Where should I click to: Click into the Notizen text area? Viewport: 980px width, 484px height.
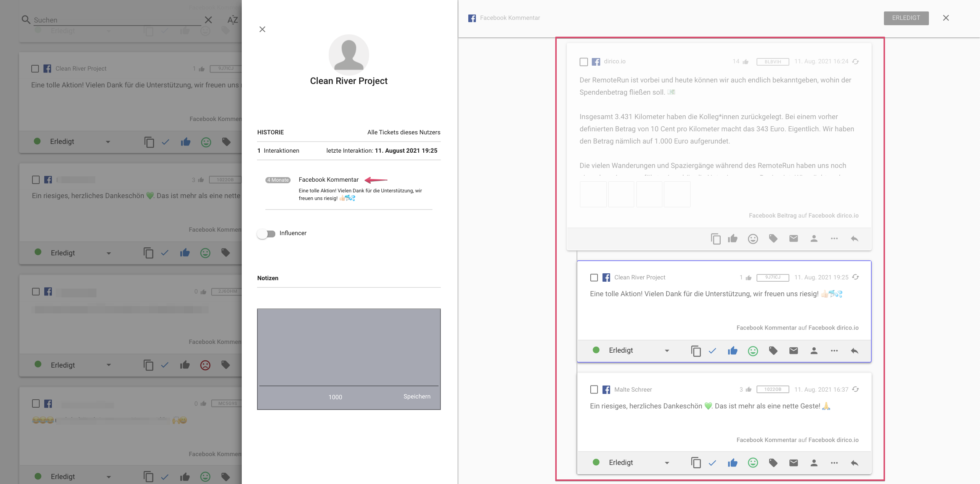[x=349, y=347]
